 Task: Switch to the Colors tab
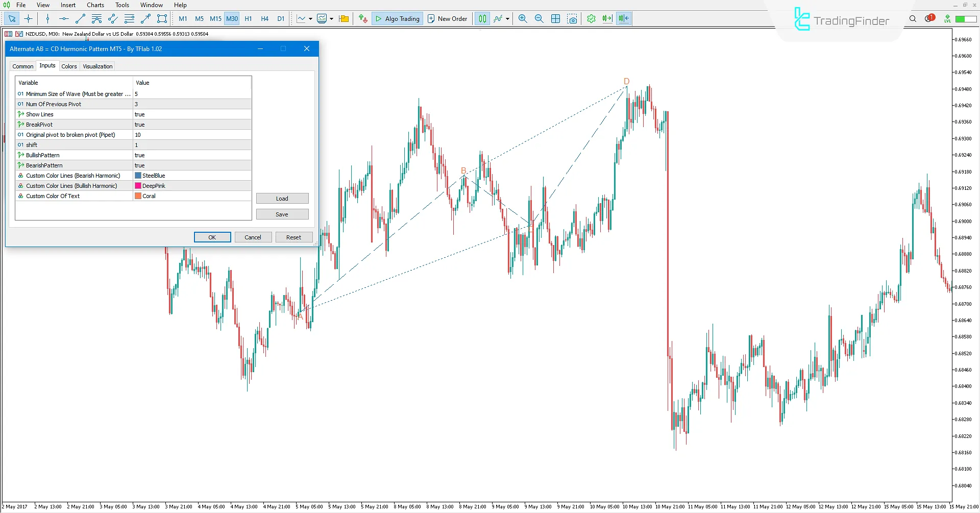(x=69, y=66)
